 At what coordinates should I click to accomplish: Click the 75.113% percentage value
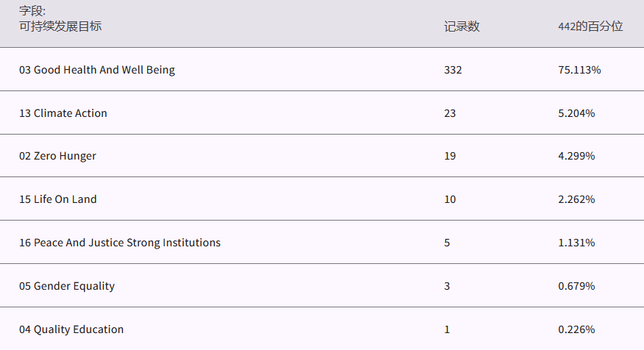(579, 70)
